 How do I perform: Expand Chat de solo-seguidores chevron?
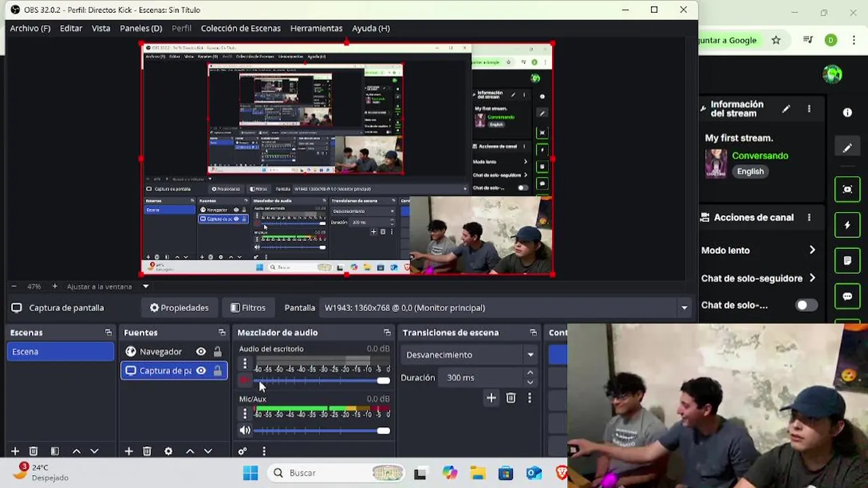(812, 278)
